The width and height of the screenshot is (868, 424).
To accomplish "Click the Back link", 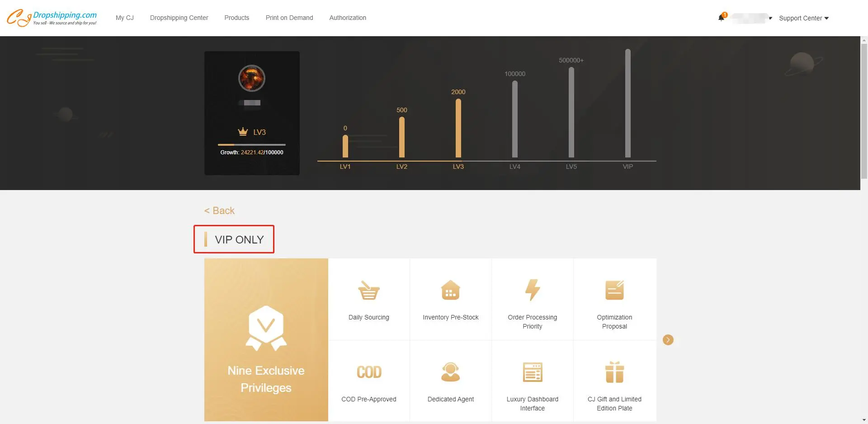I will (219, 211).
